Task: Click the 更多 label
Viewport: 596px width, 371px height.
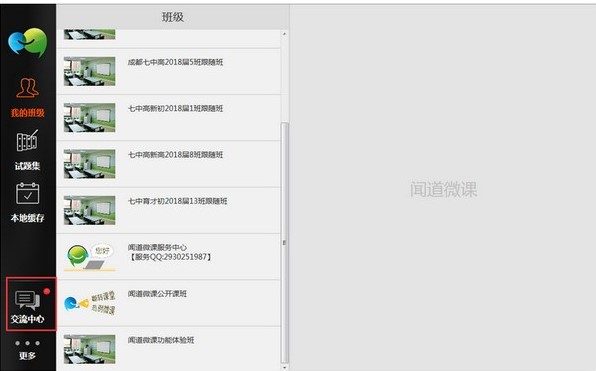Action: coord(27,356)
